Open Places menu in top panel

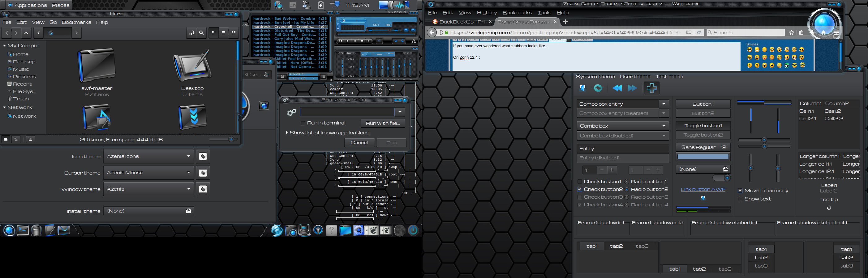click(x=61, y=5)
